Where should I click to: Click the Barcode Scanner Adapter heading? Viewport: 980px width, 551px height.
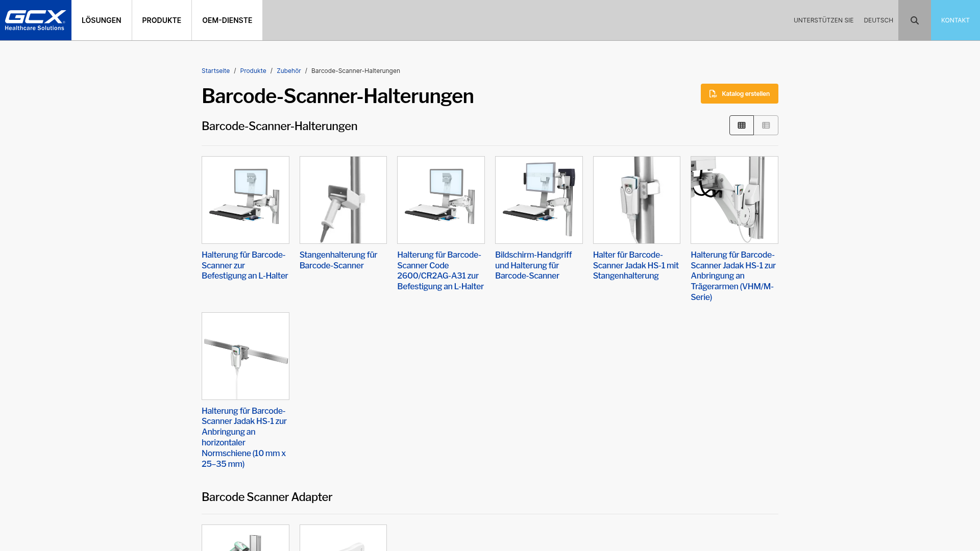(x=267, y=497)
